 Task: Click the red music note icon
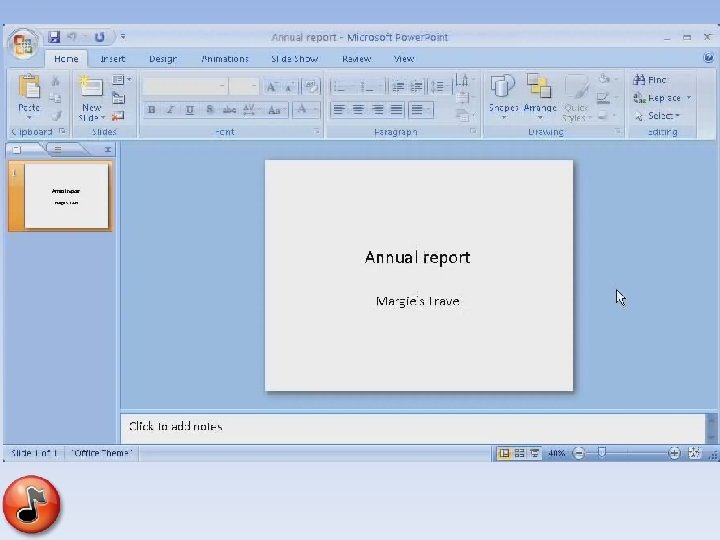point(31,504)
